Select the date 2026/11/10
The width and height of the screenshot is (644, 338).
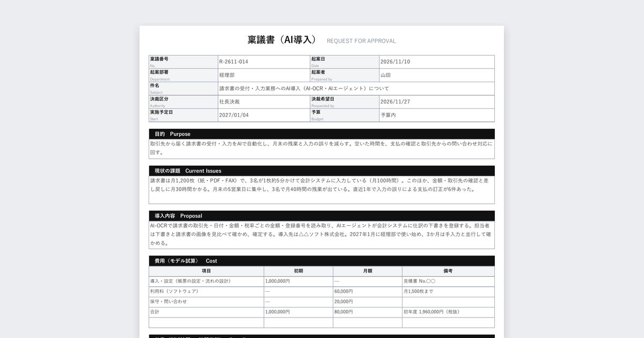(x=395, y=62)
